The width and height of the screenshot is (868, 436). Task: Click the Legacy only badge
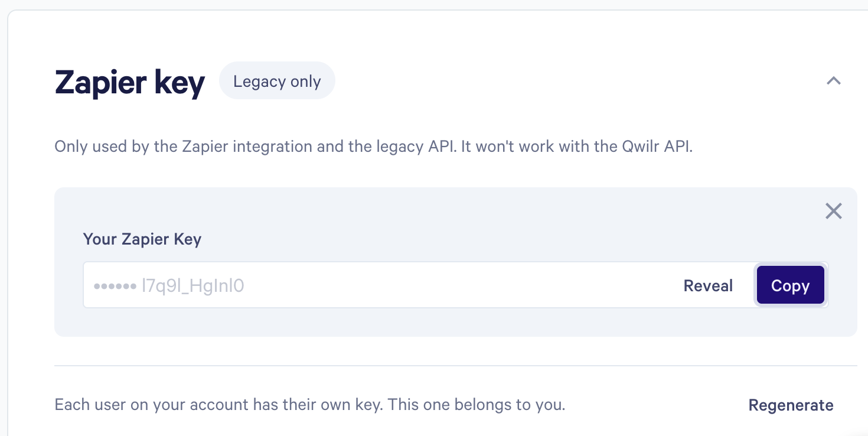tap(277, 81)
